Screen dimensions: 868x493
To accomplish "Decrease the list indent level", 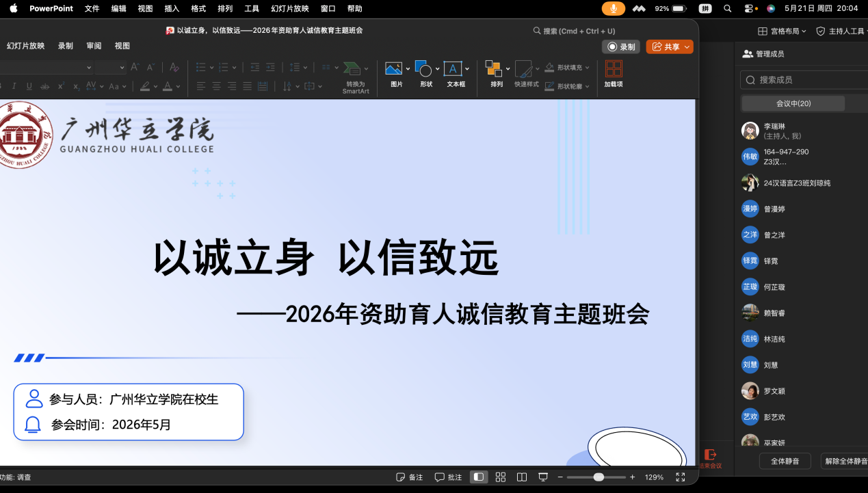I will click(255, 67).
